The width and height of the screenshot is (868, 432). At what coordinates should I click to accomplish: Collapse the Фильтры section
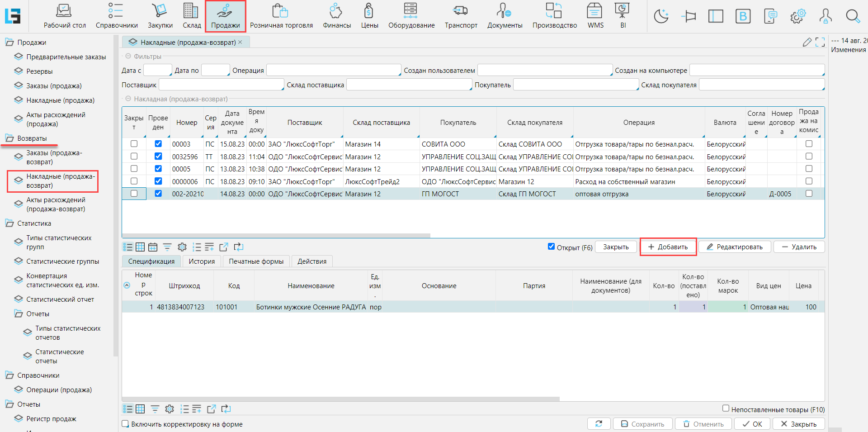tap(128, 57)
